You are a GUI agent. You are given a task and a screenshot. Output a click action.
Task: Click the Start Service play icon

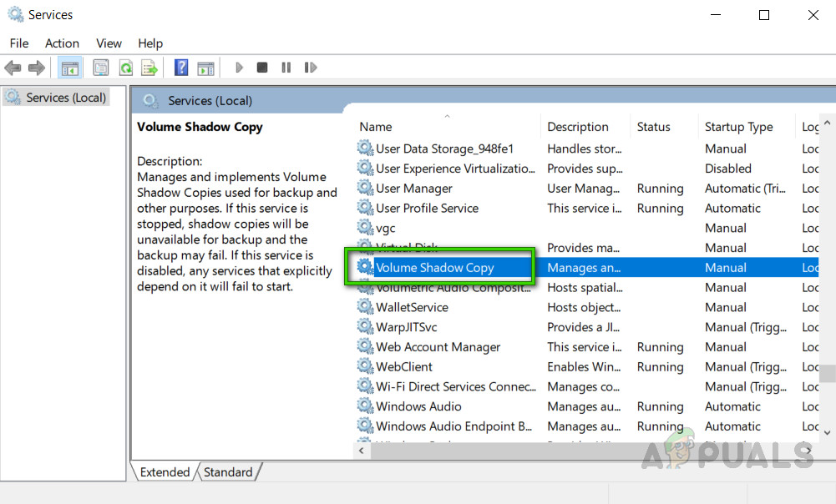tap(240, 68)
